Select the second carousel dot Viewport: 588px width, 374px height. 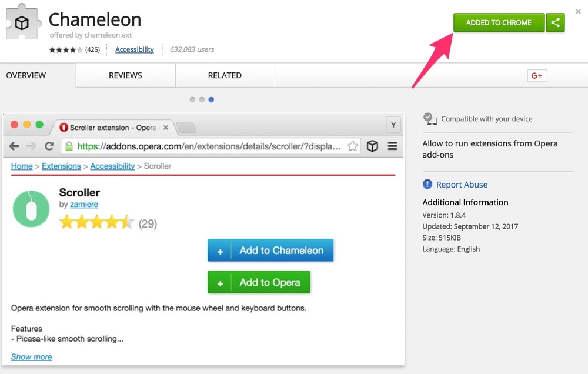[202, 100]
